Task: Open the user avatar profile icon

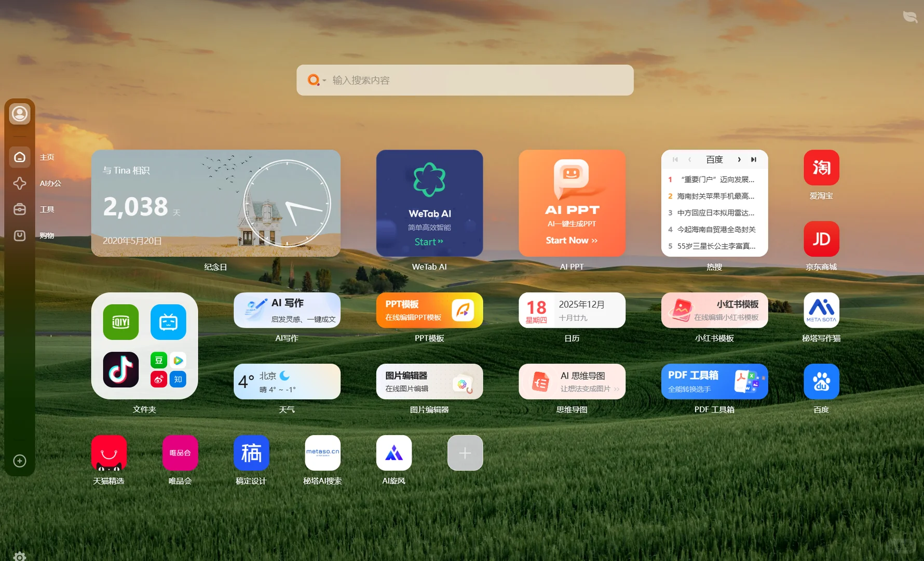Action: click(x=20, y=114)
